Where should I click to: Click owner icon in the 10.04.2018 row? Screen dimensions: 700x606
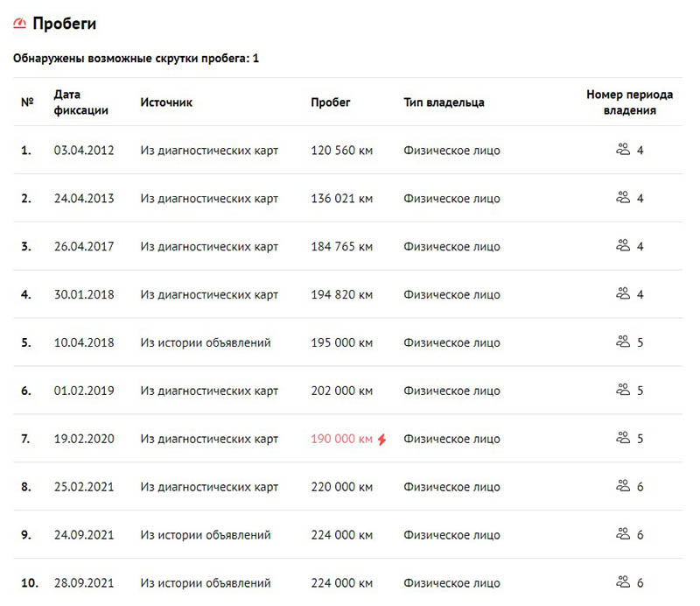pos(623,342)
